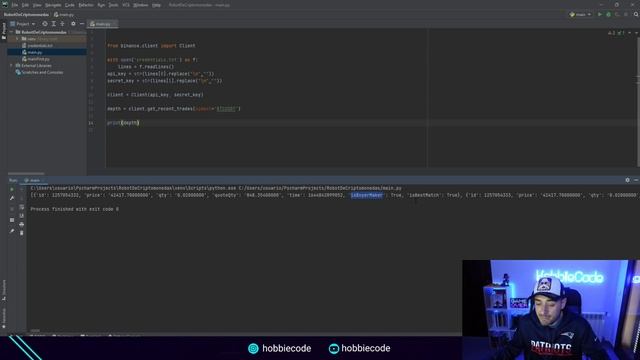Click the Collapse All icon in Project panel
This screenshot has width=640, height=360.
(62, 24)
